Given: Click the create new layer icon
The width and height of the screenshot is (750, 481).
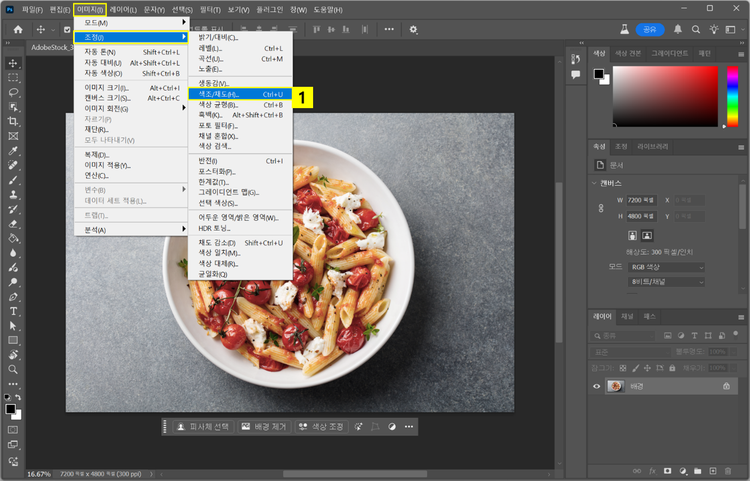Looking at the screenshot, I should point(713,471).
